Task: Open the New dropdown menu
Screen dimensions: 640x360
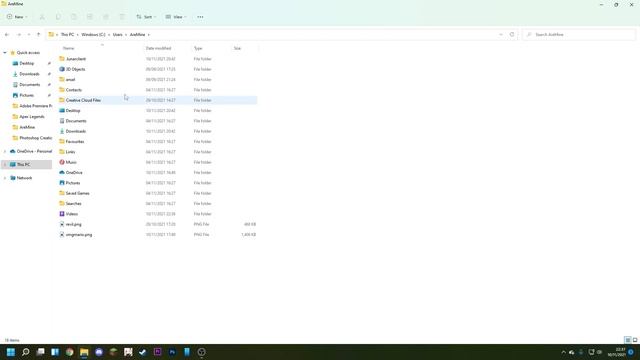Action: tap(17, 17)
